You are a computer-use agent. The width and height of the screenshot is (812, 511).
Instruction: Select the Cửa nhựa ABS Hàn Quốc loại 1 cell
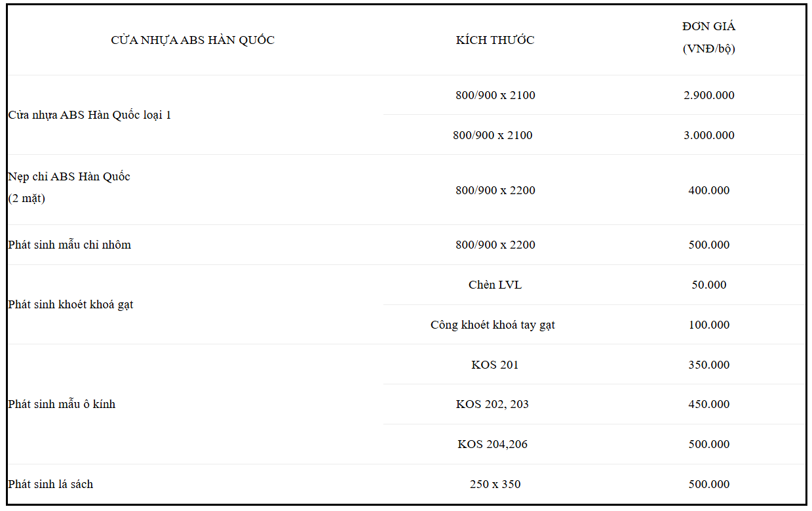pos(90,115)
